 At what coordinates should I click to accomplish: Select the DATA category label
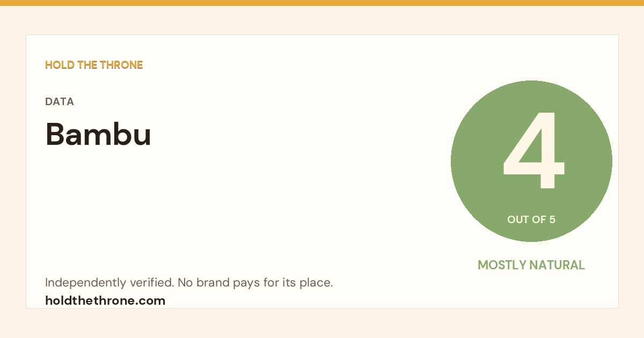coord(60,101)
